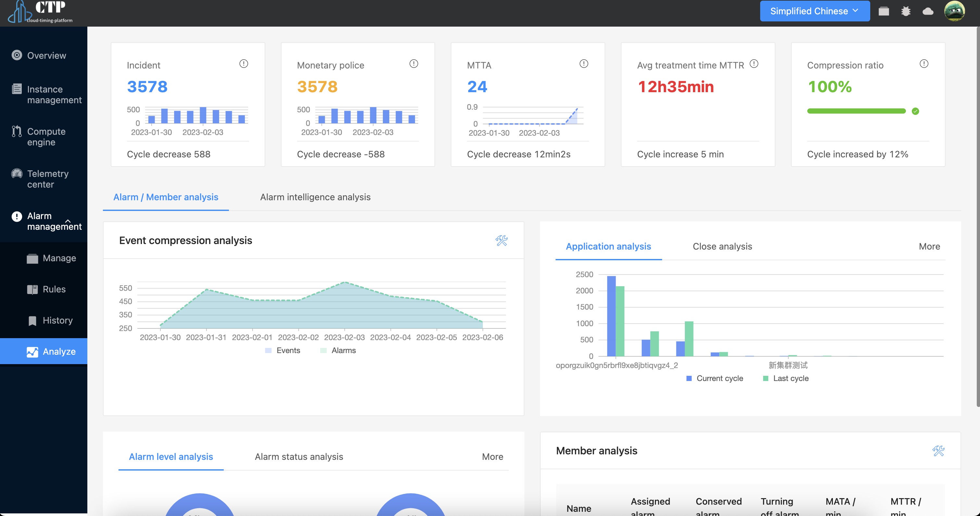Image resolution: width=980 pixels, height=516 pixels.
Task: Open Compute engine section
Action: point(44,137)
